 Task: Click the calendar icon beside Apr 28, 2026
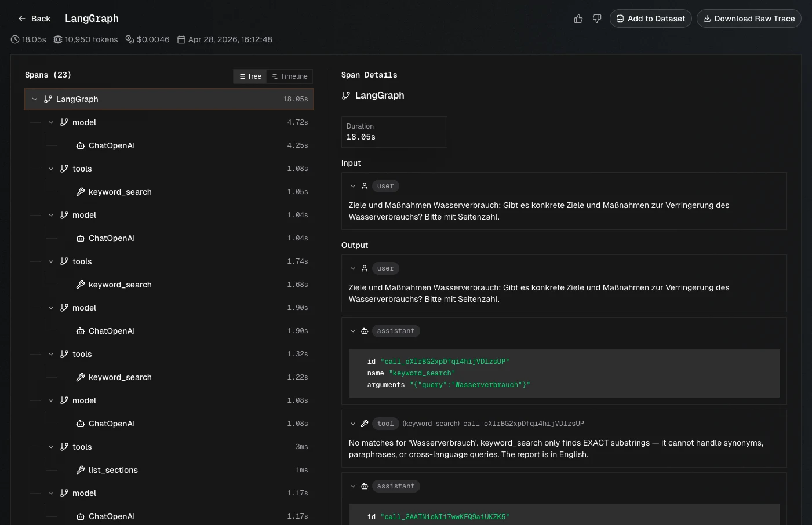181,39
